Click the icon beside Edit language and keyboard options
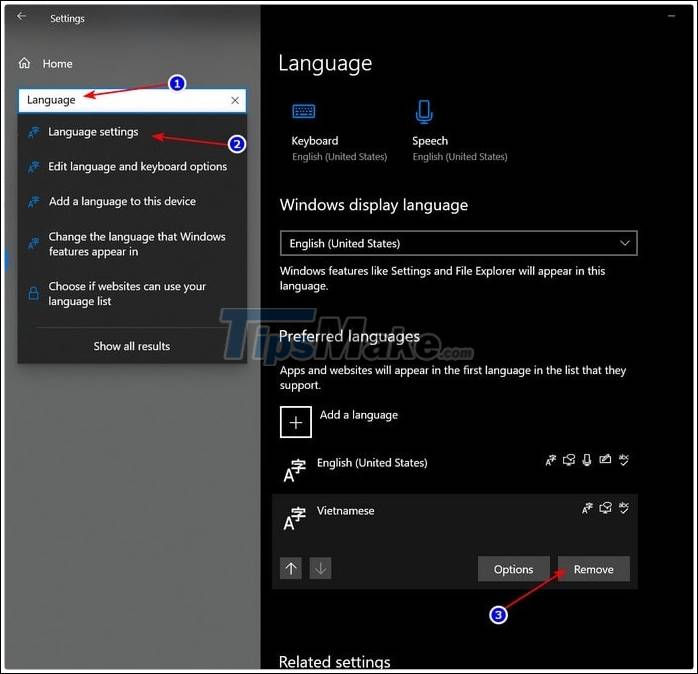The width and height of the screenshot is (698, 674). point(34,167)
